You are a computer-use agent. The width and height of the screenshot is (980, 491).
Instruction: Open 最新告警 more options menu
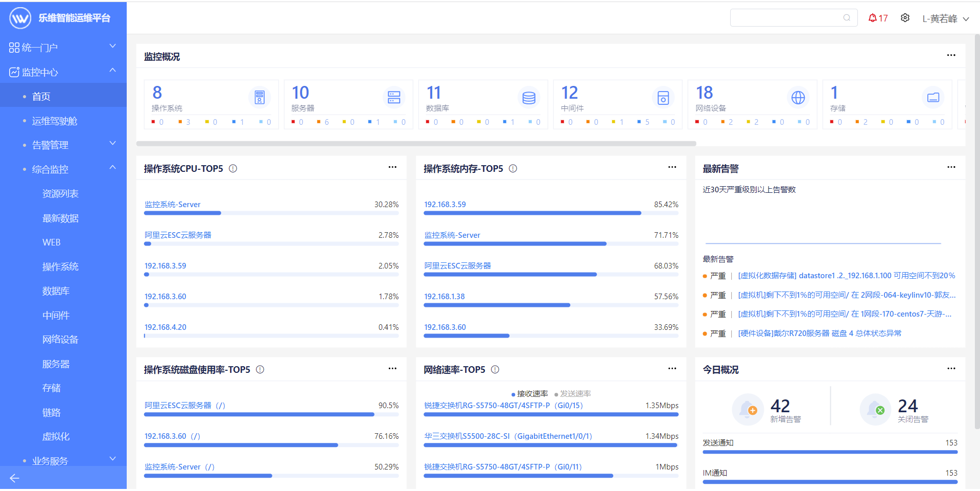click(x=951, y=167)
